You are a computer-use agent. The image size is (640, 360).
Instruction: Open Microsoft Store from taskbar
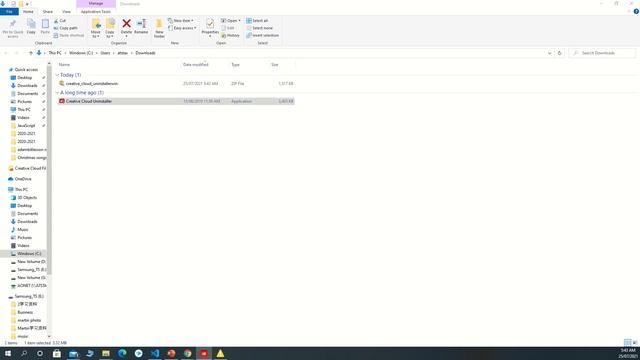[x=57, y=353]
